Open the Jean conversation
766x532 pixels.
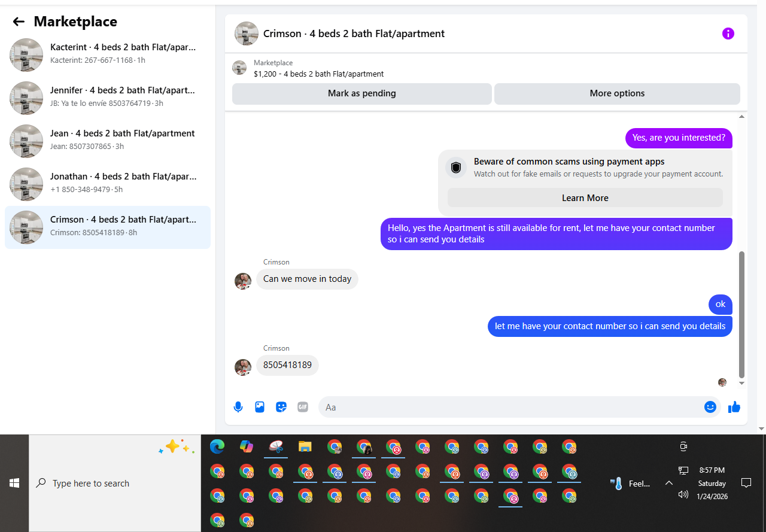[108, 141]
